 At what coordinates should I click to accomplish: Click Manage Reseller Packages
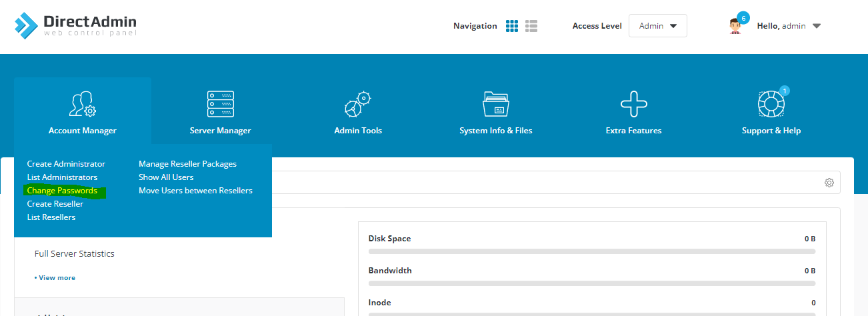187,164
